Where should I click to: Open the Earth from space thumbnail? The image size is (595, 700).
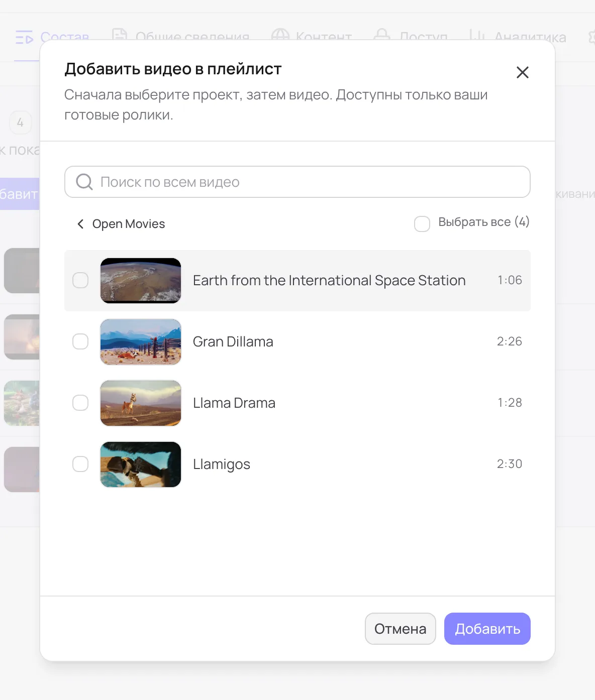click(x=141, y=281)
